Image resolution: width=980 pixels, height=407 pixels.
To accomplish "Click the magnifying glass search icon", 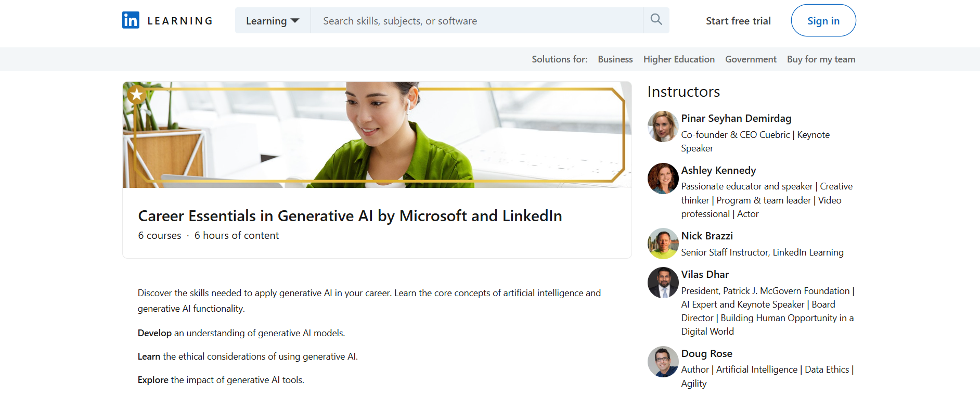I will (x=656, y=20).
